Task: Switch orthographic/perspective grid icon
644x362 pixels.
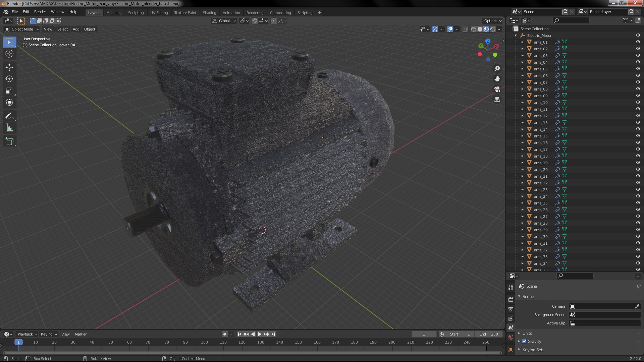Action: tap(497, 100)
